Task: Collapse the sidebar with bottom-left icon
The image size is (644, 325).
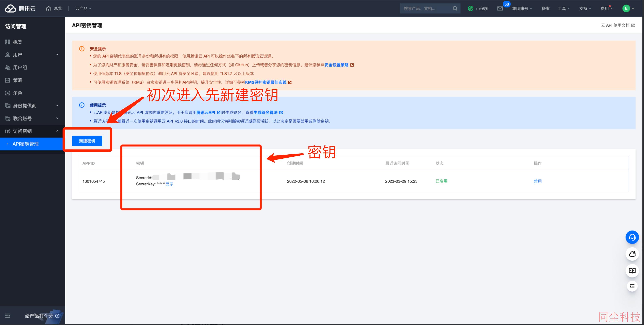Action: (x=8, y=316)
